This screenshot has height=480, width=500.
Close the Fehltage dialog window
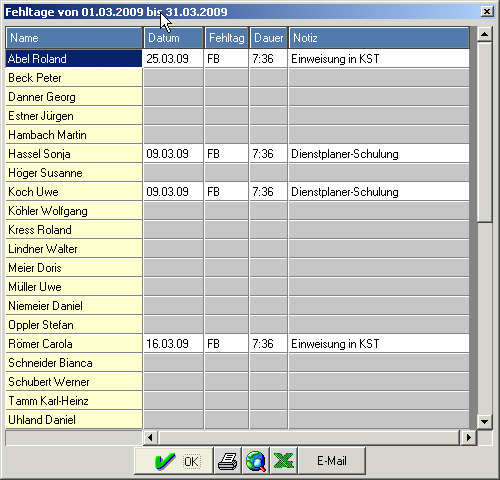pyautogui.click(x=487, y=12)
